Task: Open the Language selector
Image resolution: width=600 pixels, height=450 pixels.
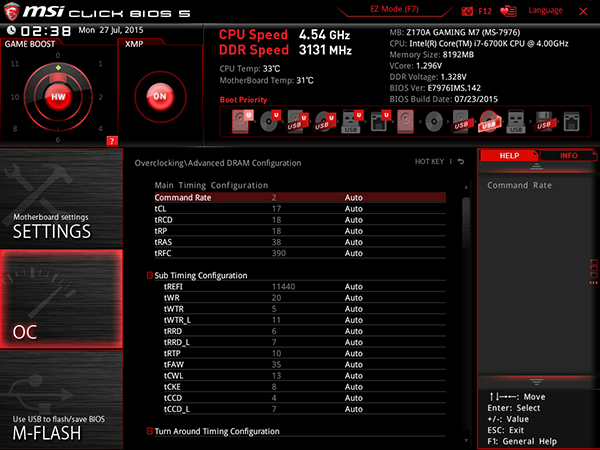Action: pyautogui.click(x=545, y=10)
